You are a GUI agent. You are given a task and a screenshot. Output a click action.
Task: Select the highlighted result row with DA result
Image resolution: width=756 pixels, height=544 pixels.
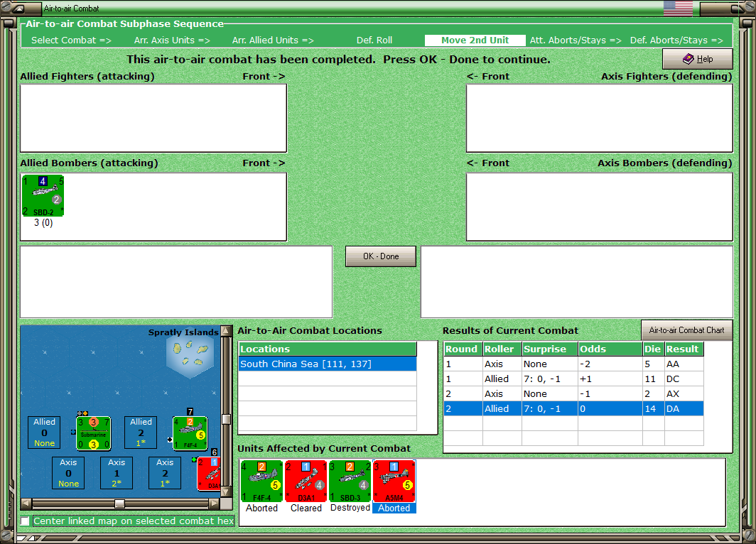coord(574,408)
